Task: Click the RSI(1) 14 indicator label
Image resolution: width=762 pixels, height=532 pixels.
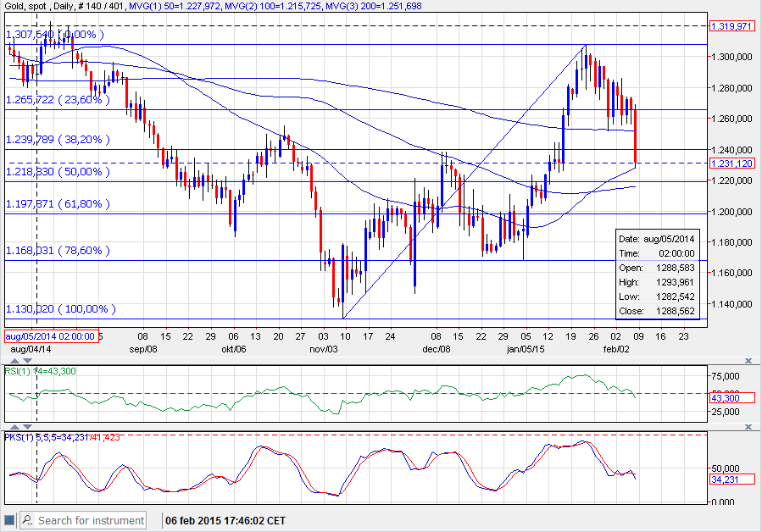Action: [x=41, y=371]
